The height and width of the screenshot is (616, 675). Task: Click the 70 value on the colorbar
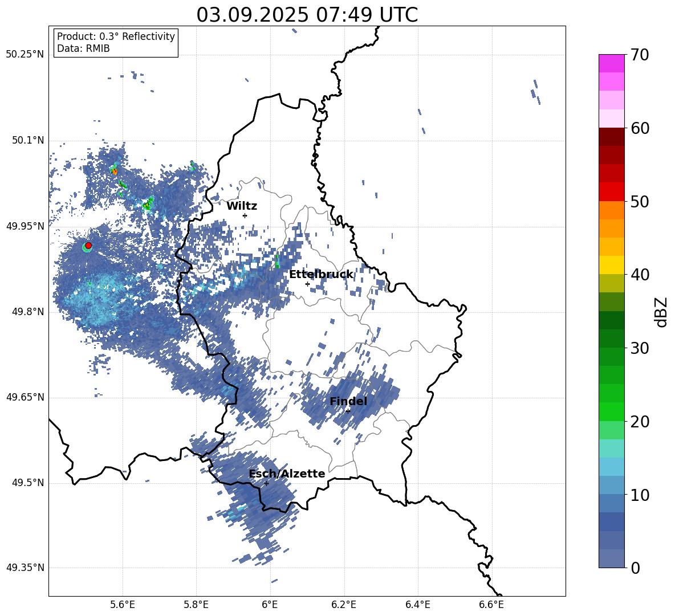click(640, 55)
